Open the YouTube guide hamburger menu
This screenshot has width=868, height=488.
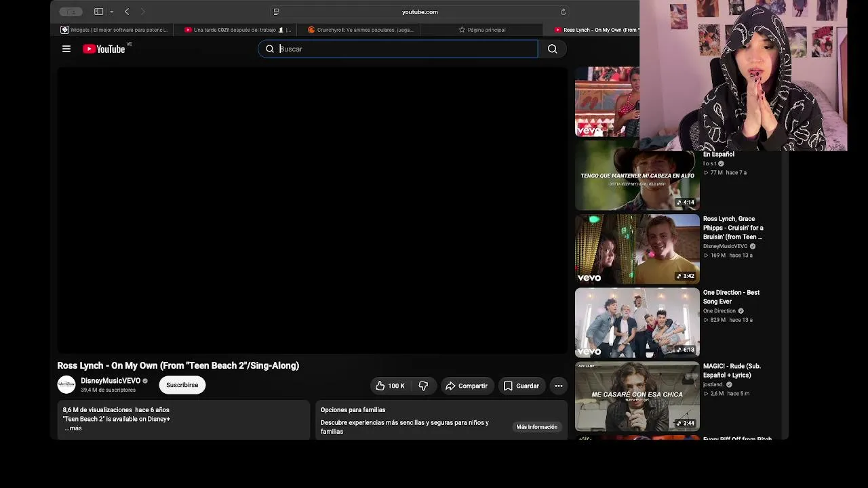point(66,49)
